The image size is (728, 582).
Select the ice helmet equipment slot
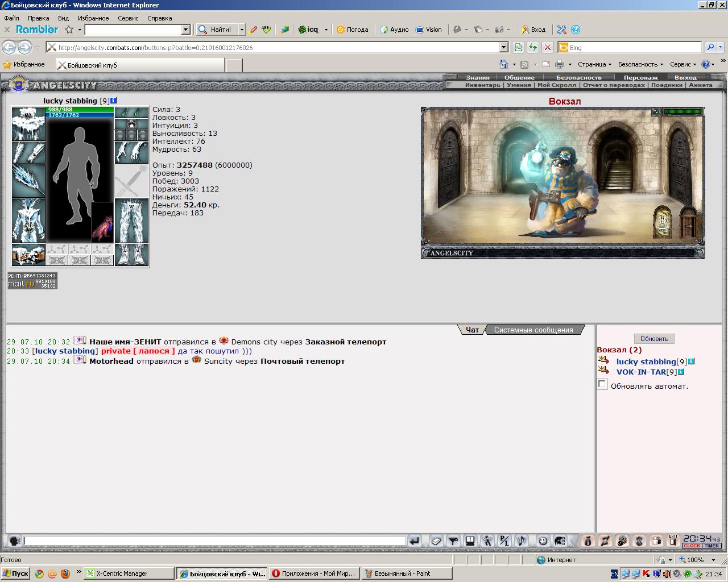click(x=28, y=123)
